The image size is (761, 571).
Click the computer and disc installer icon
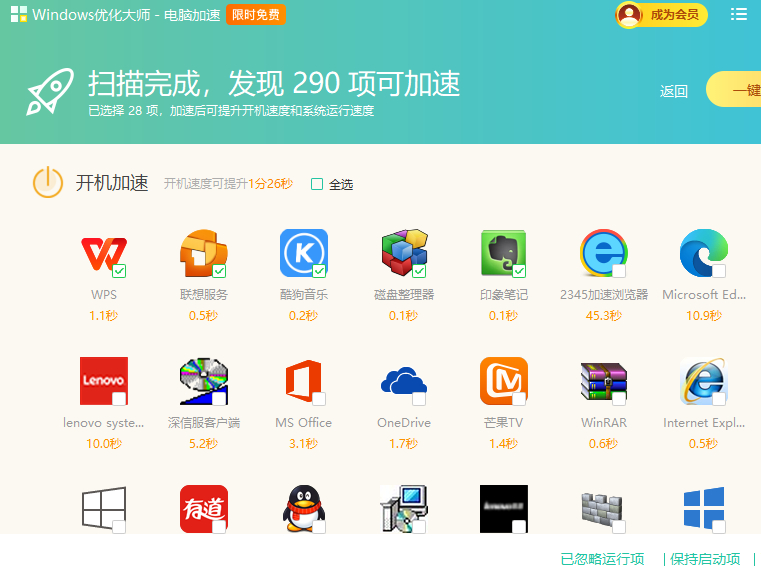click(404, 508)
